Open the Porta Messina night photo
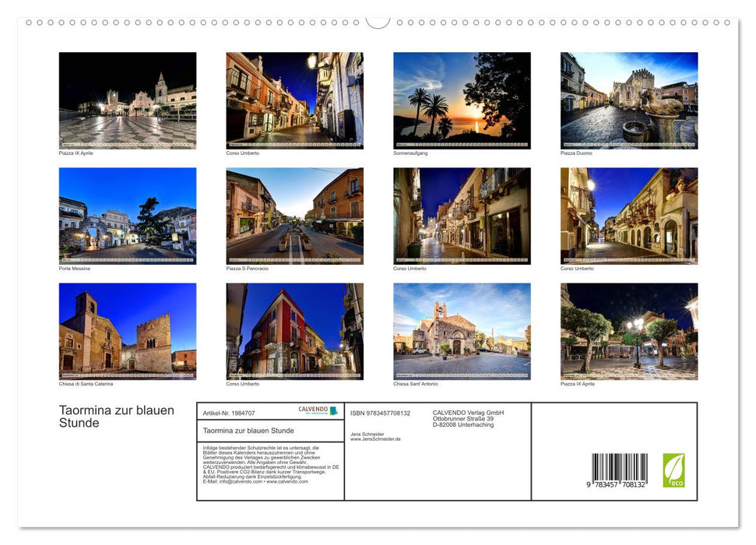Image resolution: width=756 pixels, height=545 pixels. pos(128,215)
